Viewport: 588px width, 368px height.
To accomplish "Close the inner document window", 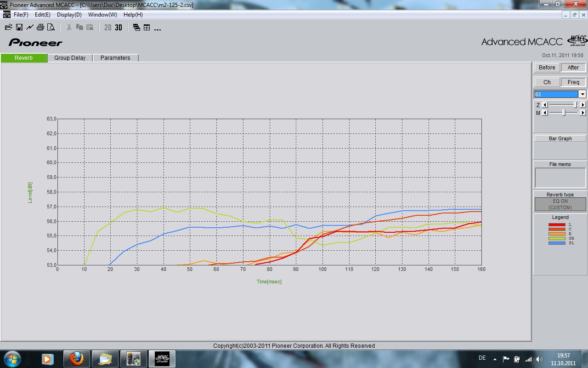I will tap(583, 15).
